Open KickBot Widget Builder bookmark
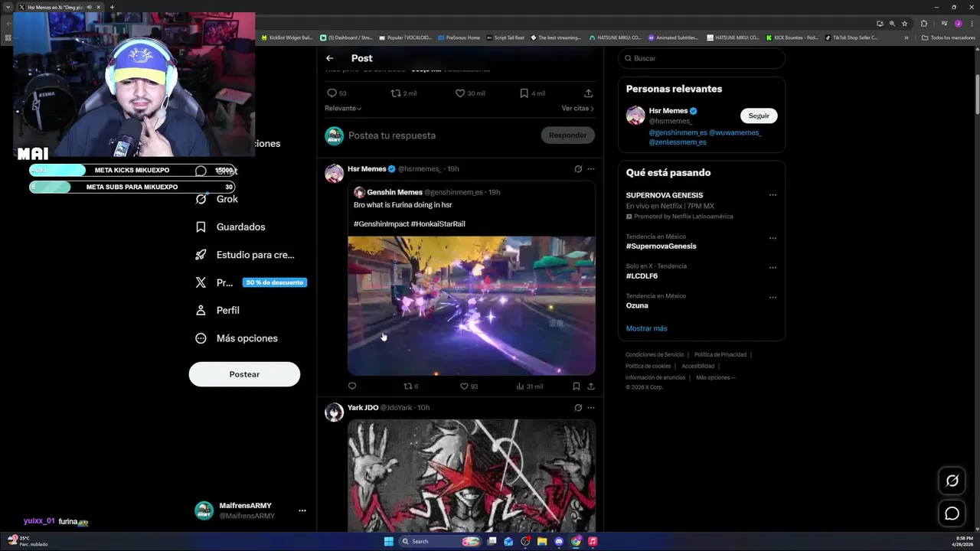This screenshot has width=980, height=551. click(288, 37)
